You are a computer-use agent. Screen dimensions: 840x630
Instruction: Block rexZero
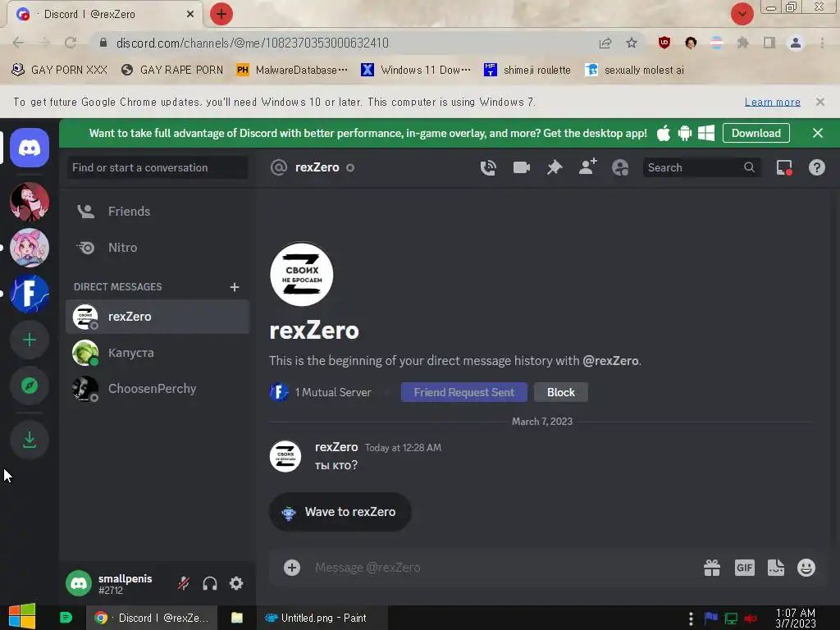coord(561,392)
